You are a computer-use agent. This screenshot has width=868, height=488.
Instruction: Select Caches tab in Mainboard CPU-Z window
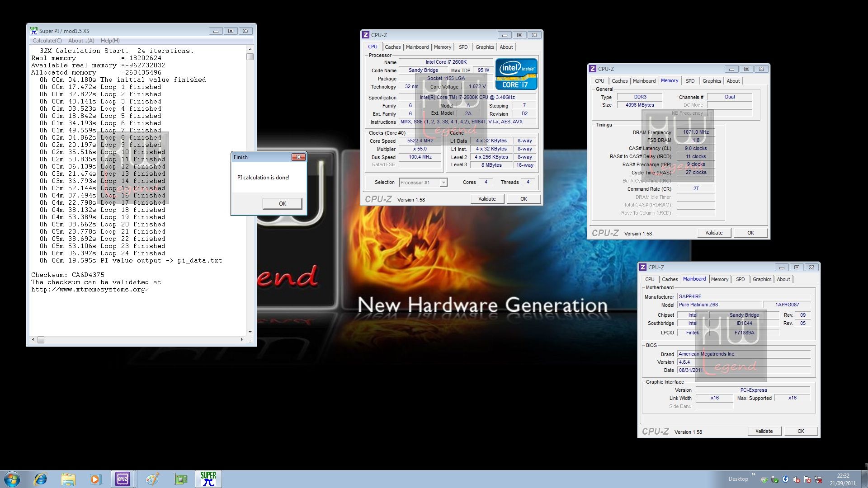pyautogui.click(x=670, y=279)
